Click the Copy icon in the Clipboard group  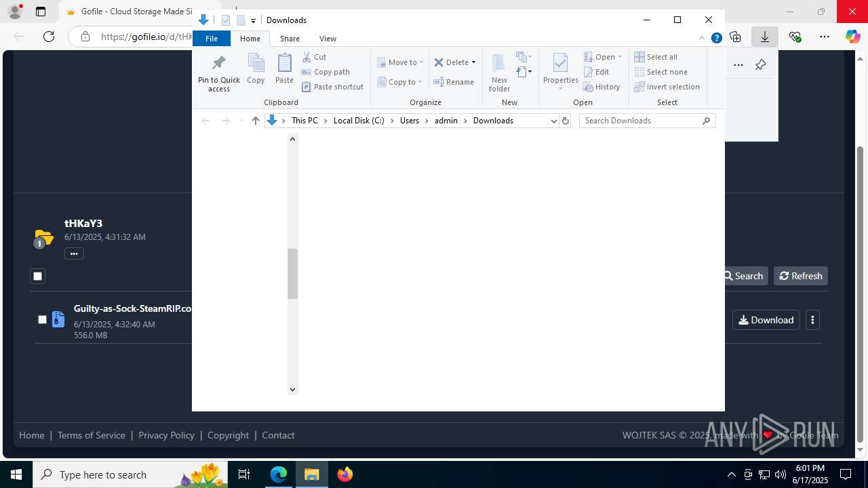click(x=256, y=68)
